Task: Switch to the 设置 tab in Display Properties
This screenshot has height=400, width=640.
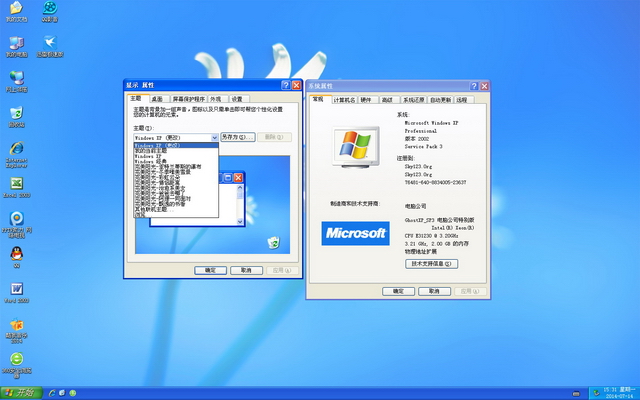Action: (x=239, y=99)
